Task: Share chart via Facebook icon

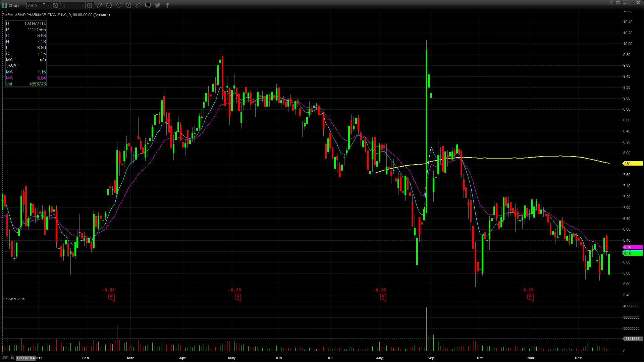Action: (x=167, y=5)
